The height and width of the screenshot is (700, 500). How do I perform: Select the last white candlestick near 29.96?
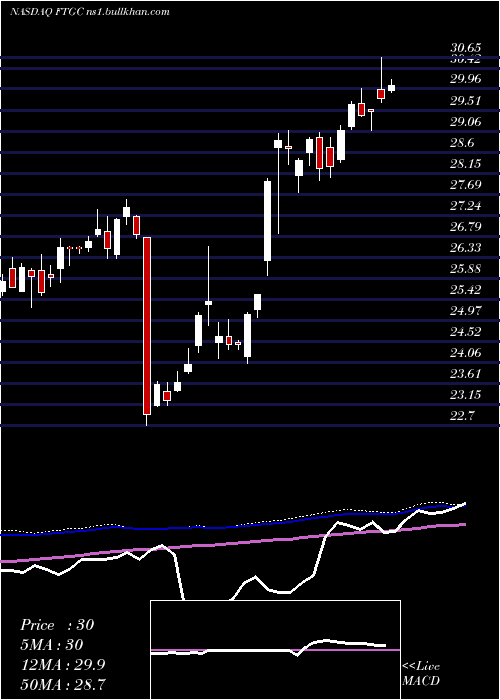pyautogui.click(x=392, y=88)
